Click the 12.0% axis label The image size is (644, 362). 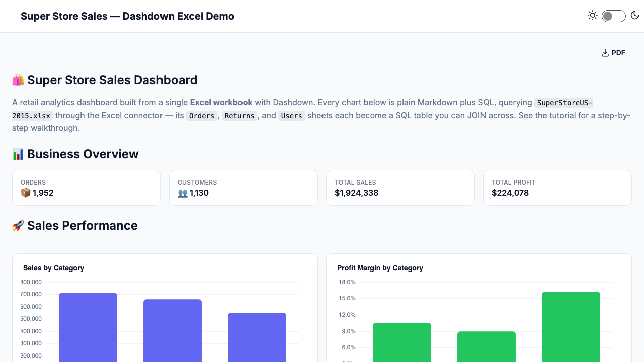tap(347, 315)
